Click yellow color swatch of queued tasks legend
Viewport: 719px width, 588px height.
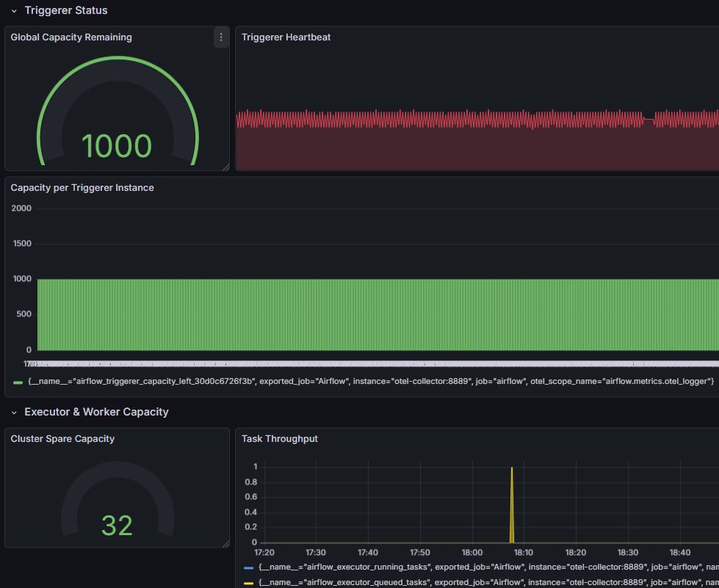[248, 584]
